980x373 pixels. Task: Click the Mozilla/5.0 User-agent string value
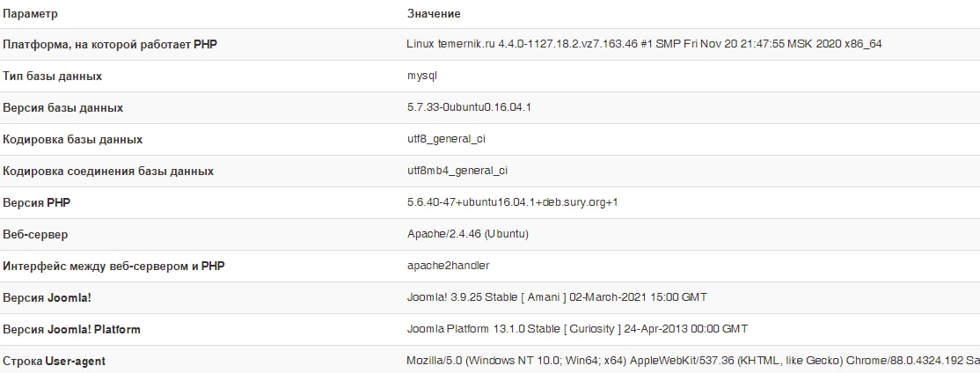691,361
